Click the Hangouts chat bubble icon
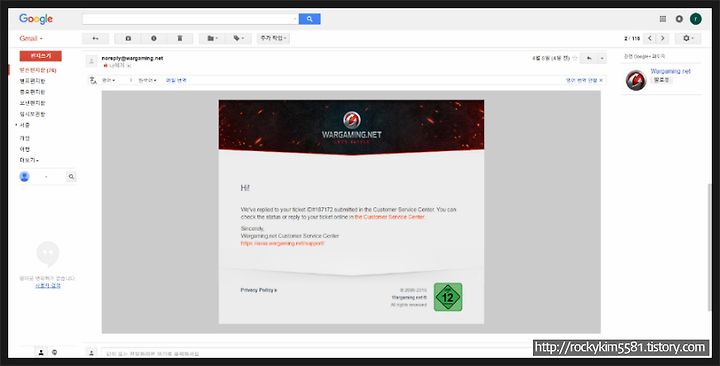 click(48, 254)
